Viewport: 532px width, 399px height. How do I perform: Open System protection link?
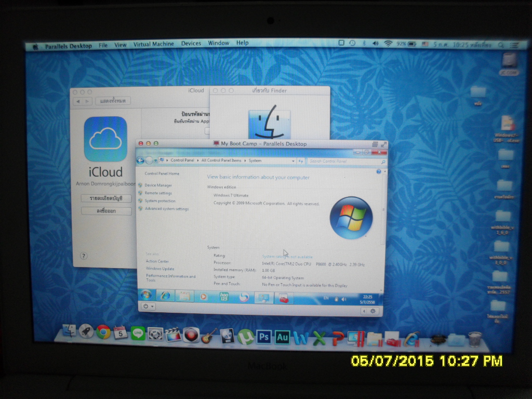[160, 201]
